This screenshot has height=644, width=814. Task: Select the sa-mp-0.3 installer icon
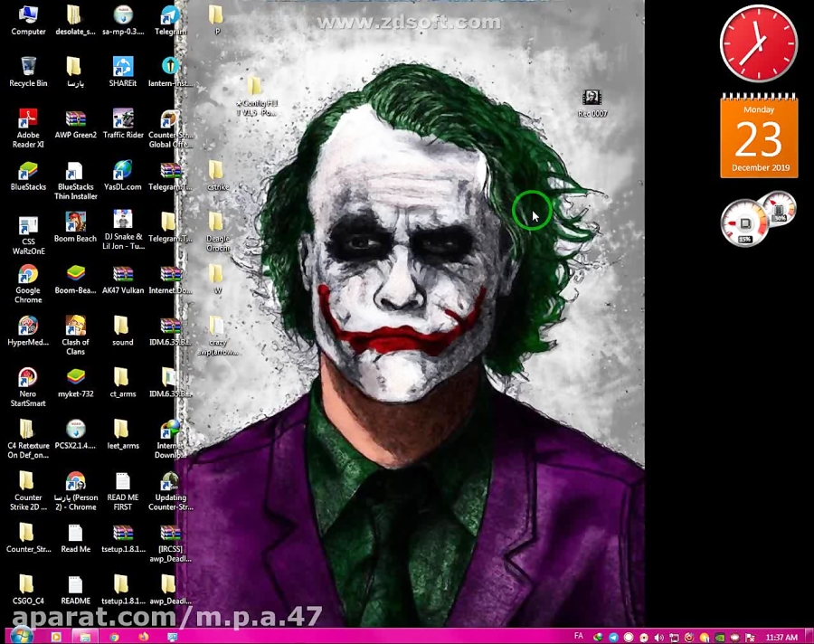(x=123, y=20)
